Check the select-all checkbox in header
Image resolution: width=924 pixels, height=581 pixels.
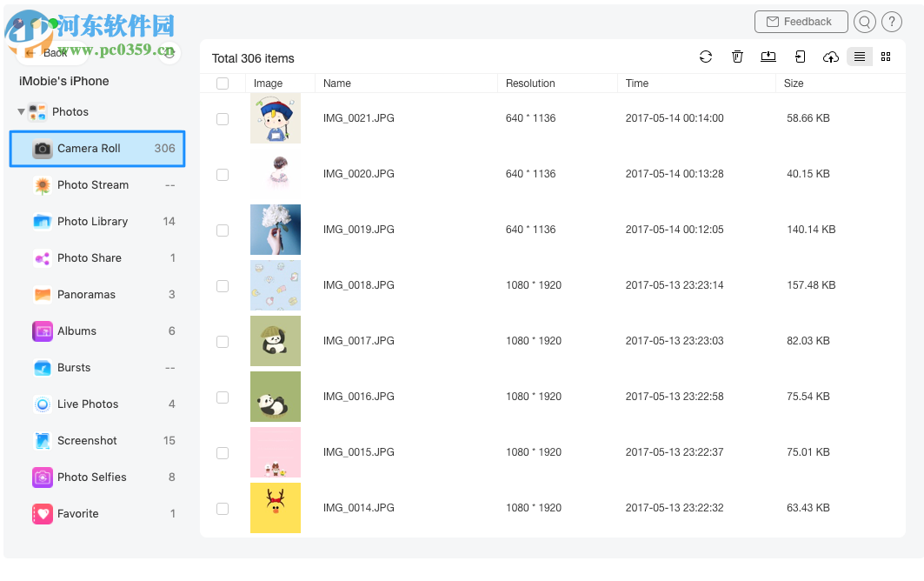(x=223, y=83)
